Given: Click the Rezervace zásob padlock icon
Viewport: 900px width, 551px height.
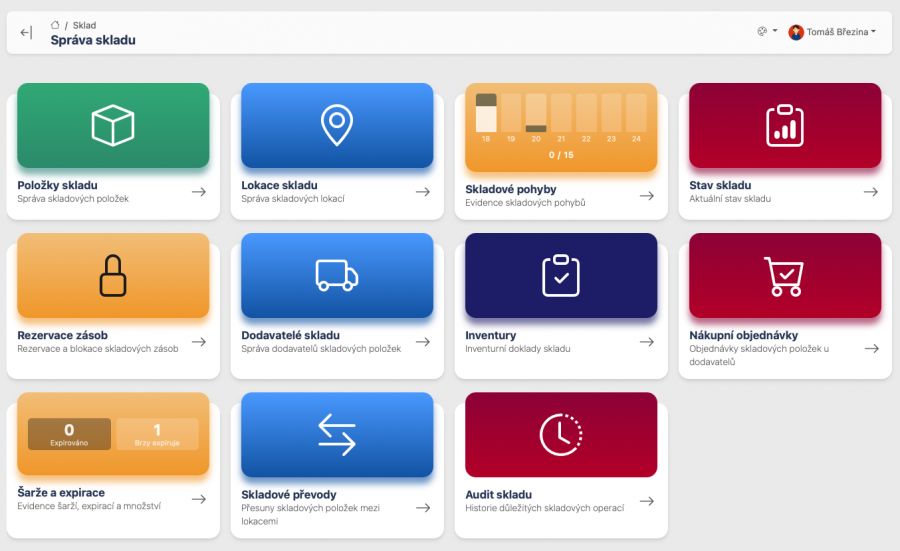Looking at the screenshot, I should (x=113, y=276).
